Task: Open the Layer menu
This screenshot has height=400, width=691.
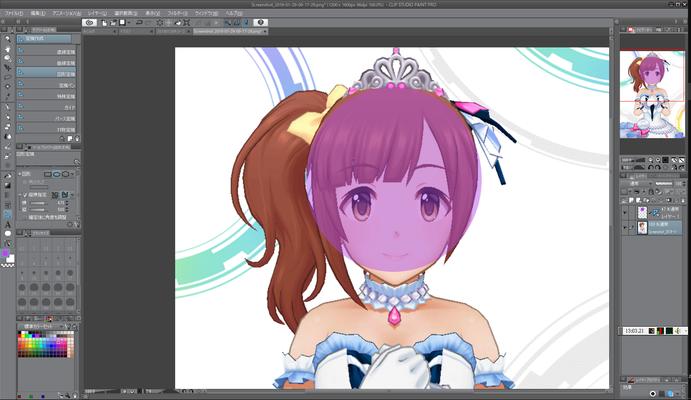Action: pos(97,13)
